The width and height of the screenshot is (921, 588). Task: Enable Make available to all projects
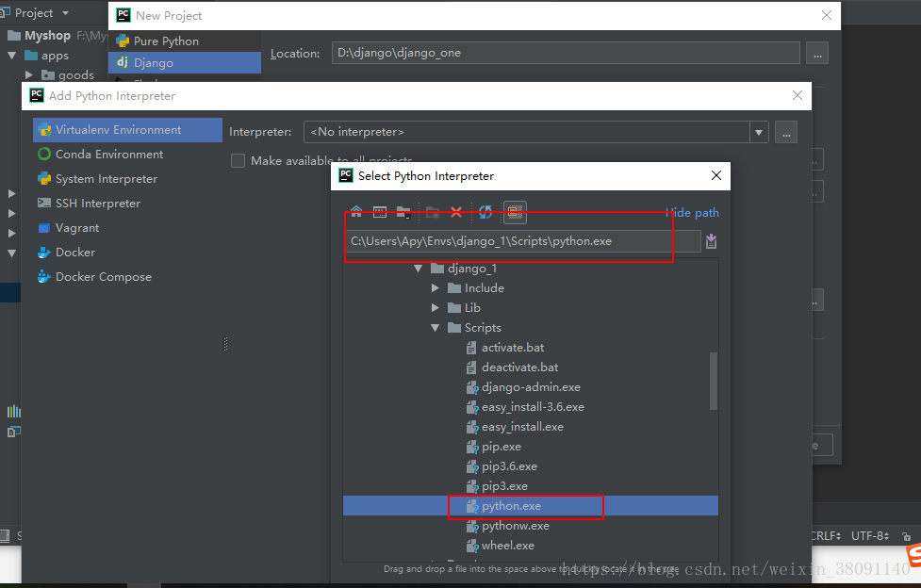(x=238, y=160)
